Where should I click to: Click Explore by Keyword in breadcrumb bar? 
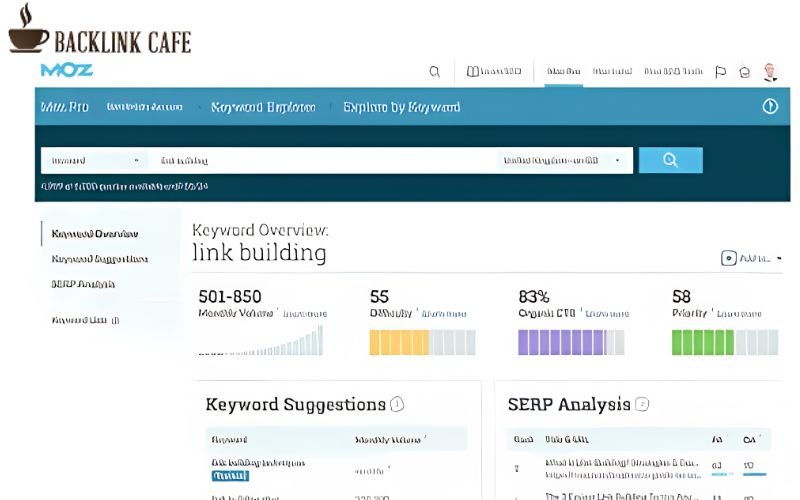(x=402, y=107)
